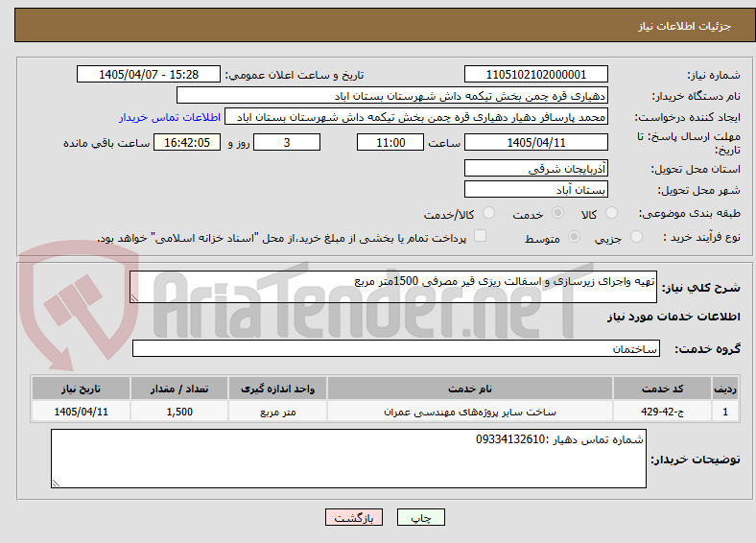Click the service group field ساختمان
The height and width of the screenshot is (543, 756).
396,348
